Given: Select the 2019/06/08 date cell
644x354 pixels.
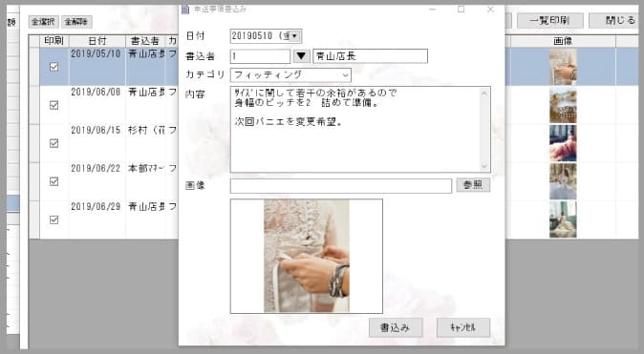Looking at the screenshot, I should (97, 105).
